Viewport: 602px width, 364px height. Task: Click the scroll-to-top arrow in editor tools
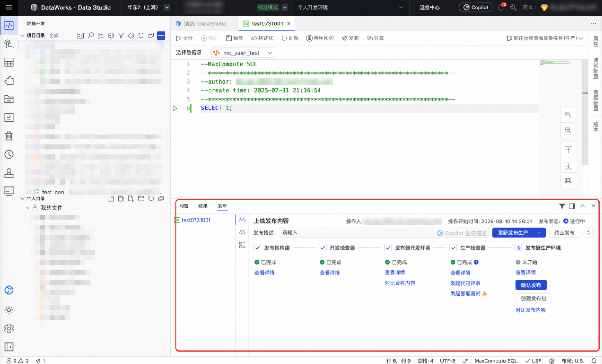click(568, 150)
